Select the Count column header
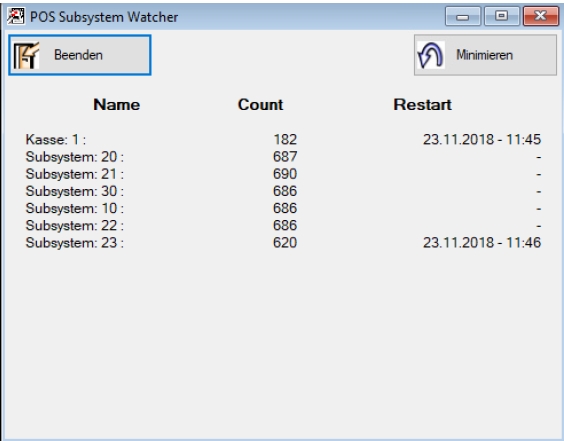 click(x=260, y=105)
